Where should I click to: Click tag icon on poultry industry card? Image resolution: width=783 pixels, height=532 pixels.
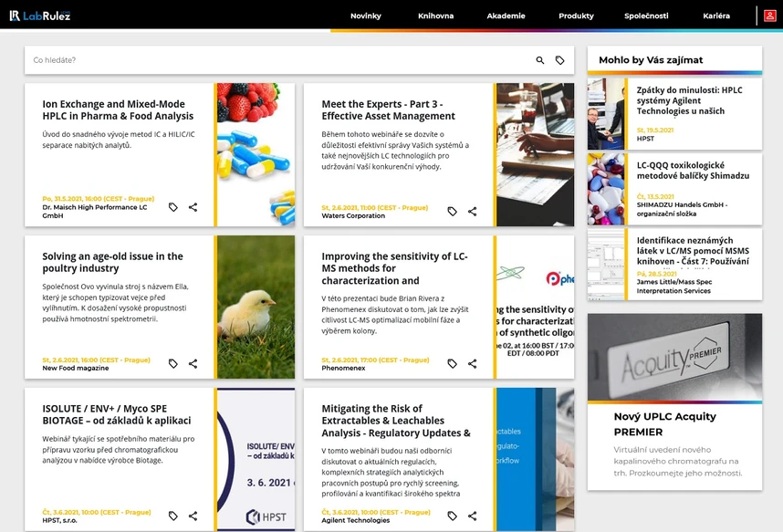[x=172, y=364]
